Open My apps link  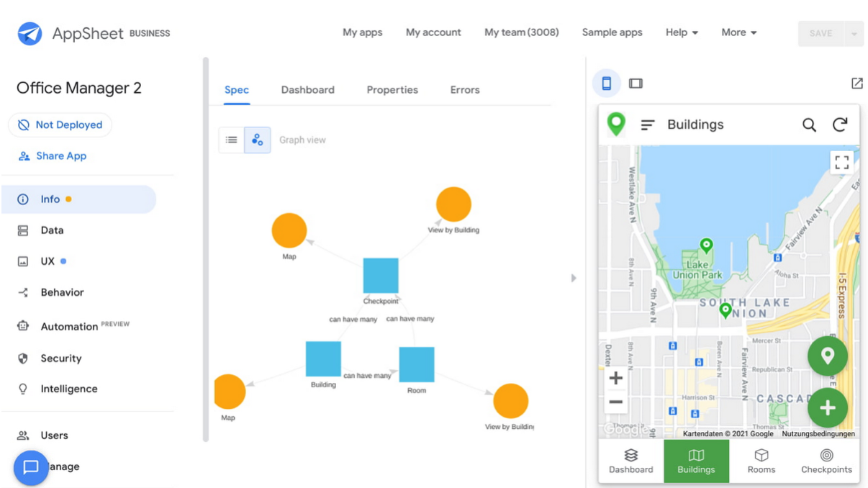(x=363, y=32)
